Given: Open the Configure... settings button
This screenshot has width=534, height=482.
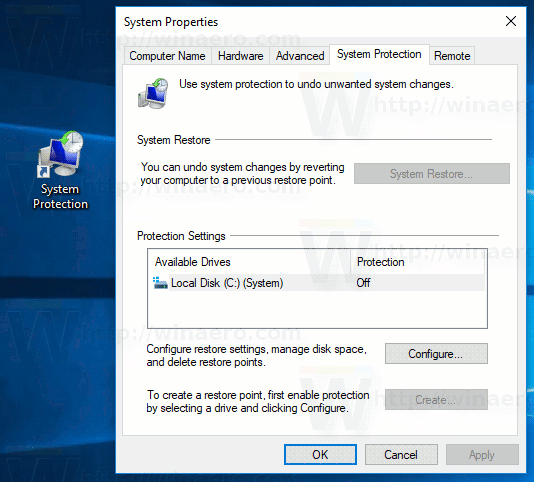Looking at the screenshot, I should coord(436,354).
